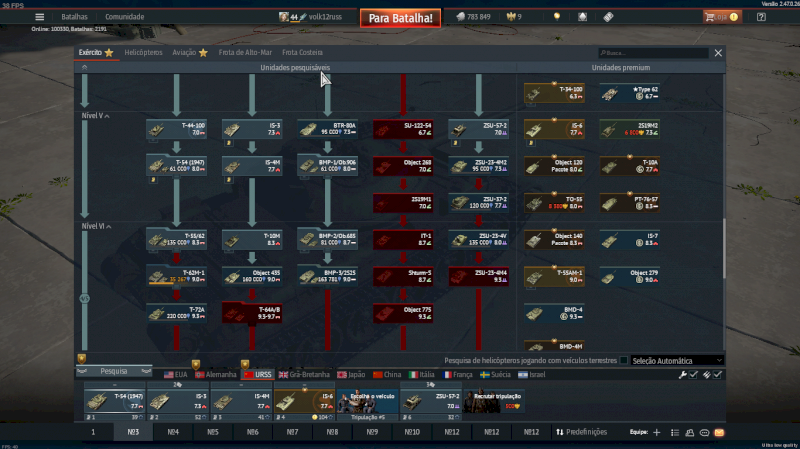Open the main hamburger menu
This screenshot has height=449, width=800.
click(x=39, y=17)
